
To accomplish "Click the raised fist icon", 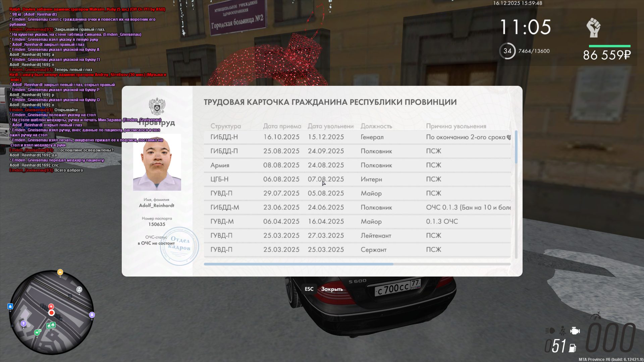I will 593,28.
